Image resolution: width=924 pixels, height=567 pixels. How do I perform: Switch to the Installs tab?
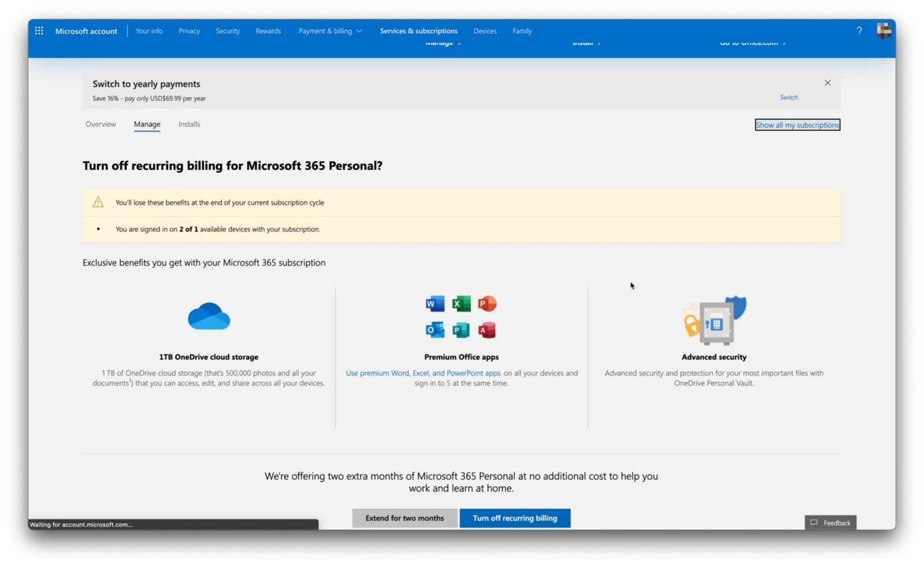click(189, 124)
